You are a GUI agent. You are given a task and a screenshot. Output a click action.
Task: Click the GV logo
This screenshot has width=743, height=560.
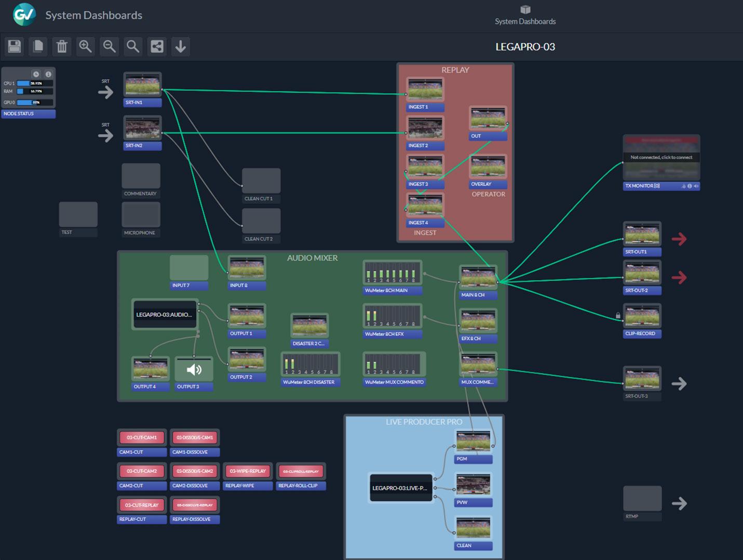pos(24,15)
